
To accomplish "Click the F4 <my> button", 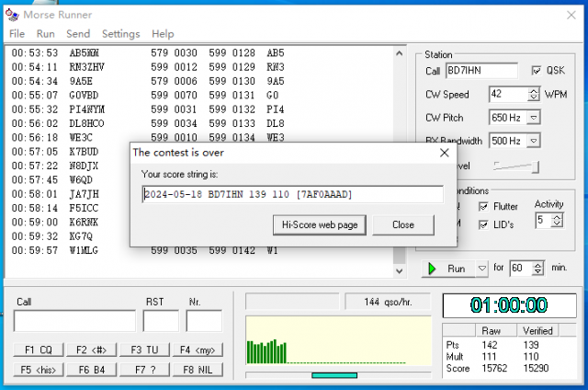I will tap(198, 350).
